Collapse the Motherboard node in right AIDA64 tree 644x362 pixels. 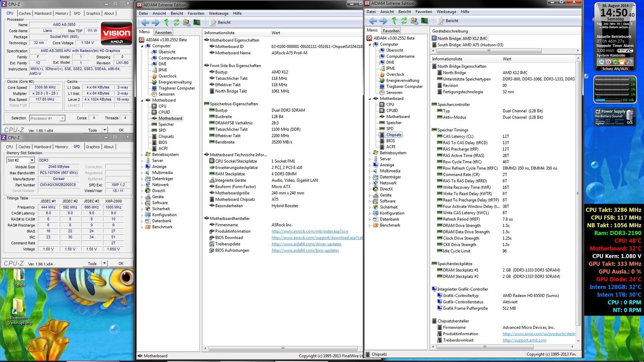coord(370,99)
